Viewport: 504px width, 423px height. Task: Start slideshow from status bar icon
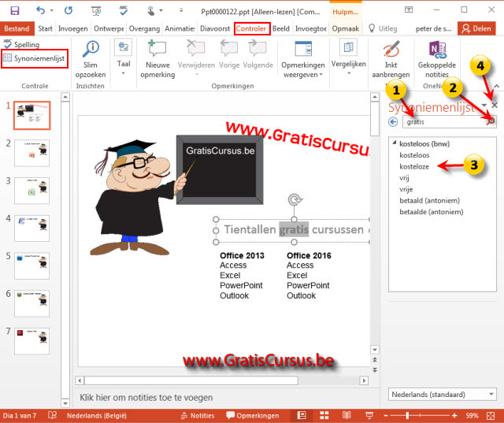(369, 415)
